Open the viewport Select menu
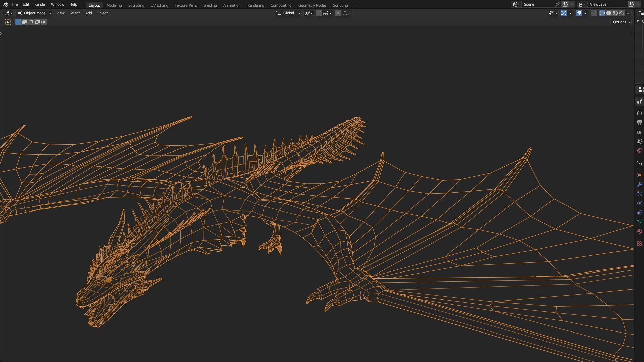 (75, 13)
